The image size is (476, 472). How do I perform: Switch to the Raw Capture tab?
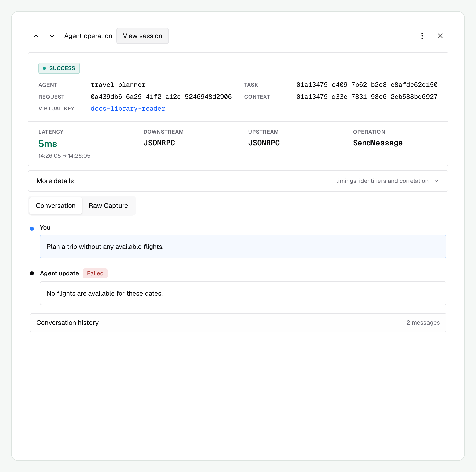click(x=108, y=206)
